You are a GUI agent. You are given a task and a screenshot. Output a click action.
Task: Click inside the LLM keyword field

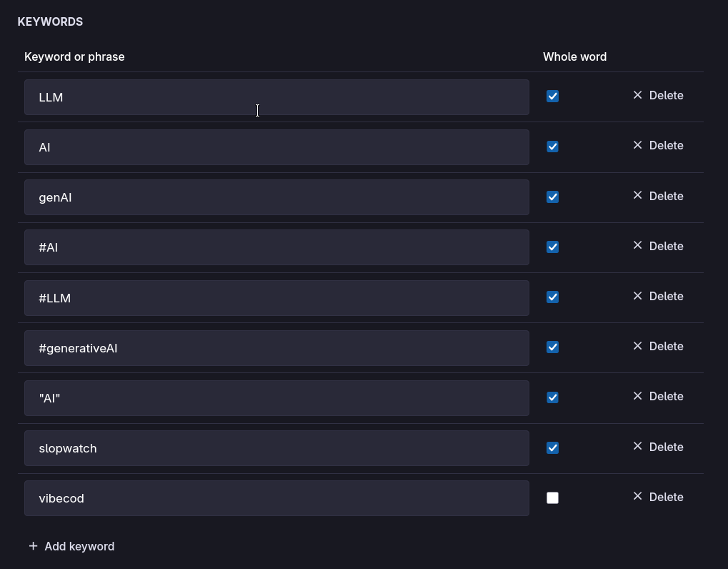point(276,97)
